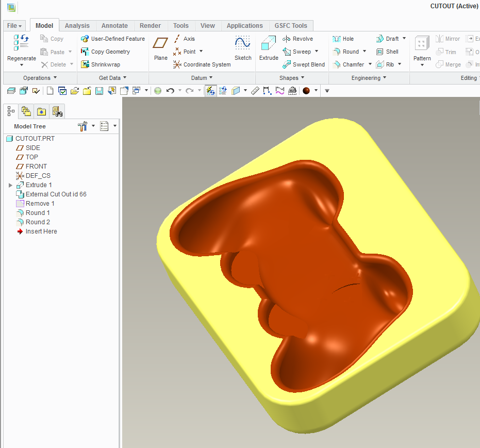This screenshot has height=448, width=480.
Task: Open the Point dropdown arrow
Action: click(201, 52)
